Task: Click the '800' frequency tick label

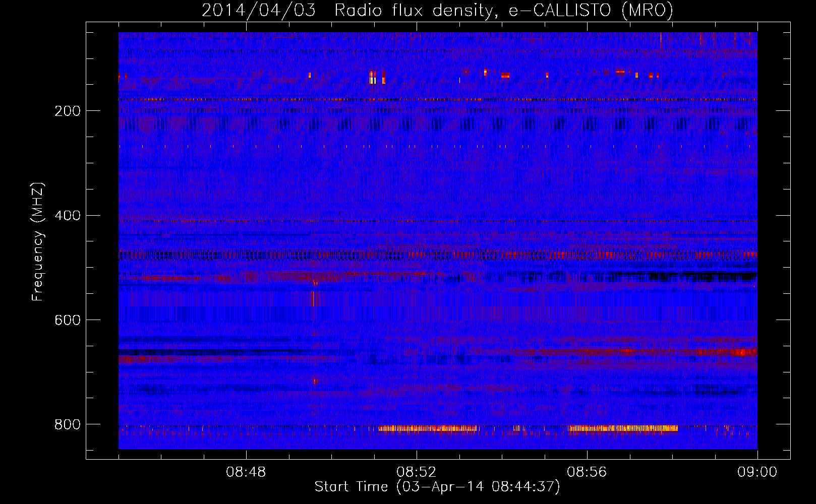Action: [68, 425]
